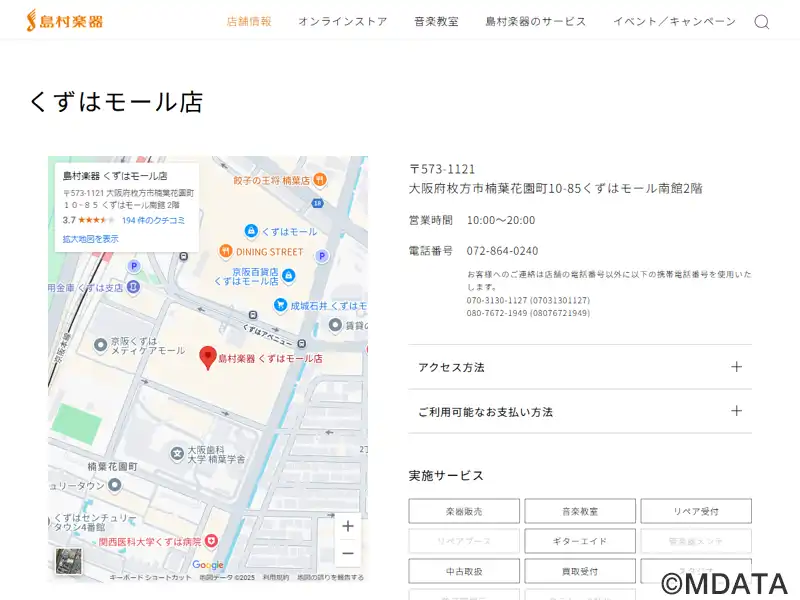Click the 京阪くずは メディケアモール marker
800x600 pixels.
coord(101,345)
